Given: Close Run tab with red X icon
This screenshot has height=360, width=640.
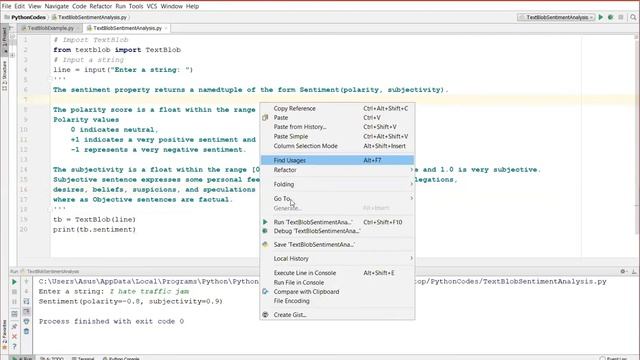Looking at the screenshot, I should pyautogui.click(x=14, y=336).
